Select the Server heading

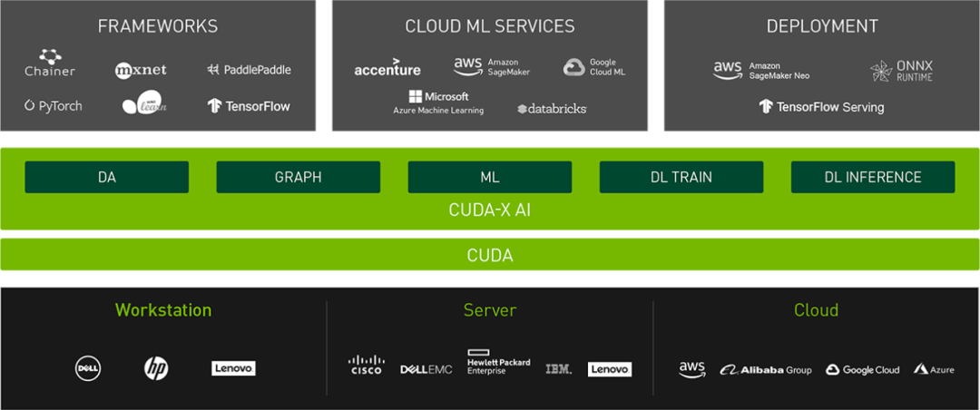click(490, 310)
